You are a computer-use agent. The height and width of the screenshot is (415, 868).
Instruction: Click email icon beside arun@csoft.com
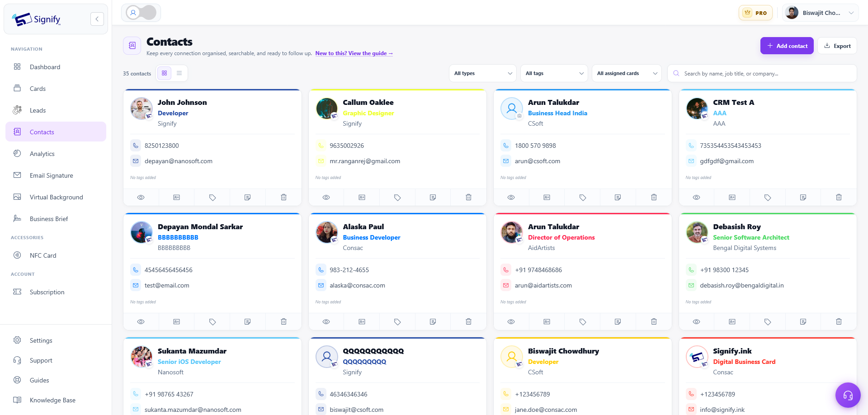point(506,161)
